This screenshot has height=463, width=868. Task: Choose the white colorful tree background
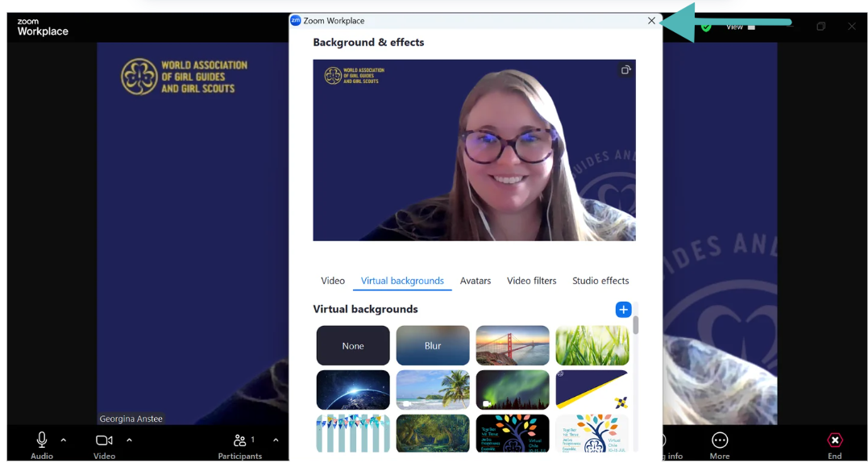(x=592, y=434)
